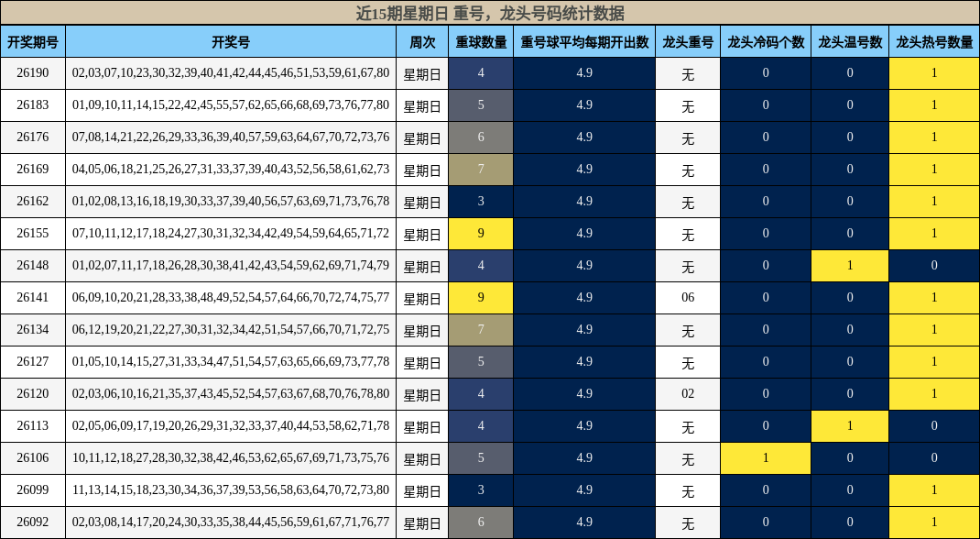Click the numbers starting 02,03,08,14,17 for period 26092
The height and width of the screenshot is (539, 980).
(231, 522)
